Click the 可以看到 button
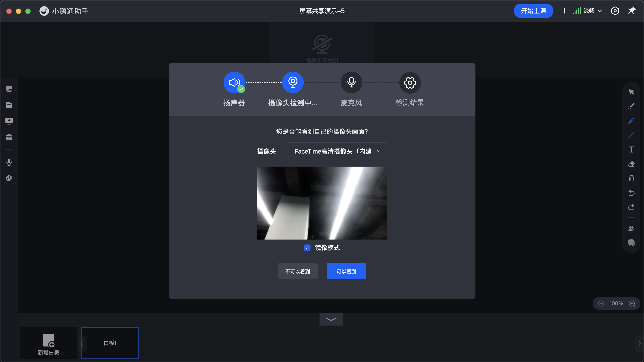The image size is (644, 362). pyautogui.click(x=346, y=271)
